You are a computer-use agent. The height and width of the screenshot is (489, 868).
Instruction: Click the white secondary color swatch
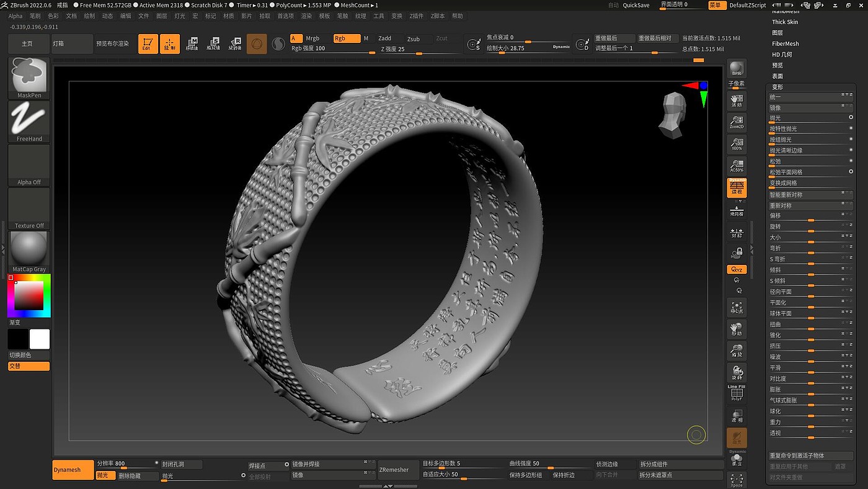[40, 339]
